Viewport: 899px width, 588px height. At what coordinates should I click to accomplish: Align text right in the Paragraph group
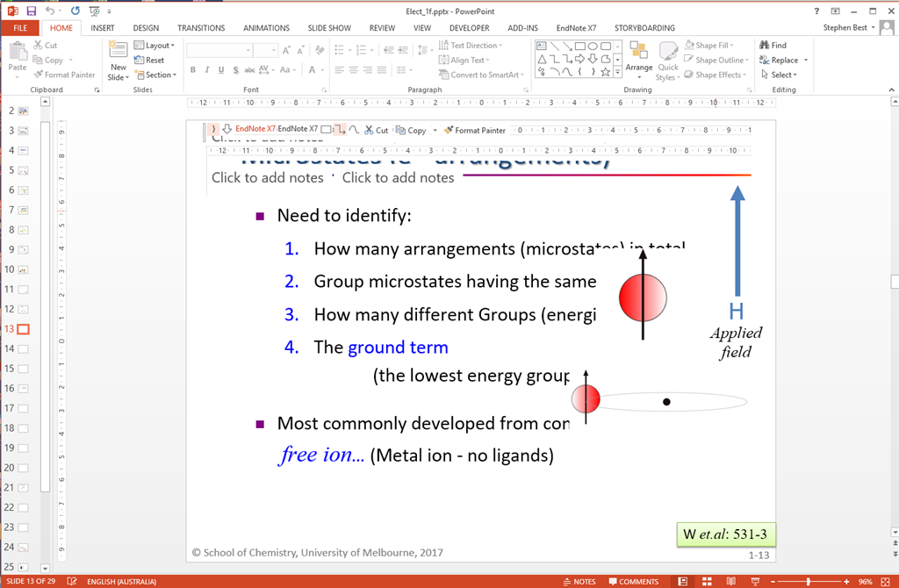[x=368, y=70]
